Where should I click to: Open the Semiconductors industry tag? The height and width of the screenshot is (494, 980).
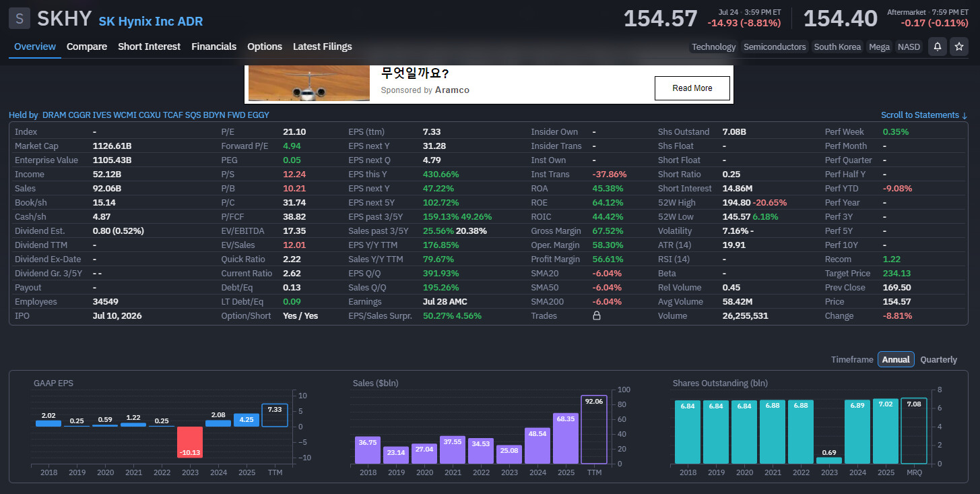point(775,47)
